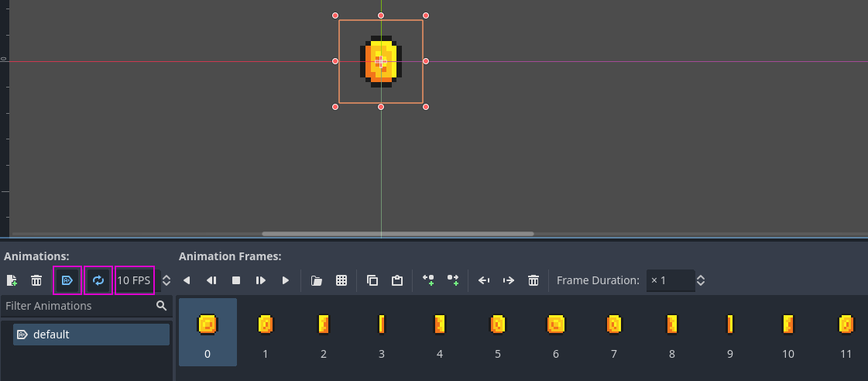The image size is (868, 381).
Task: Toggle Autoplay on Load button
Action: point(67,280)
